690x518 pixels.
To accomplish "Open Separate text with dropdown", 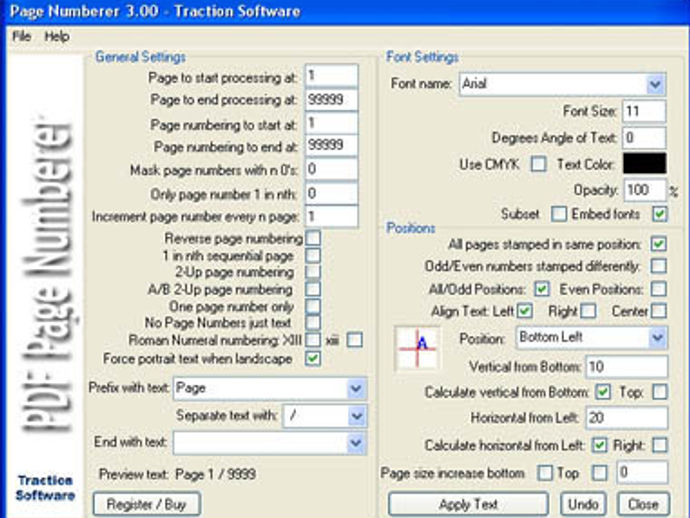I will click(x=356, y=416).
